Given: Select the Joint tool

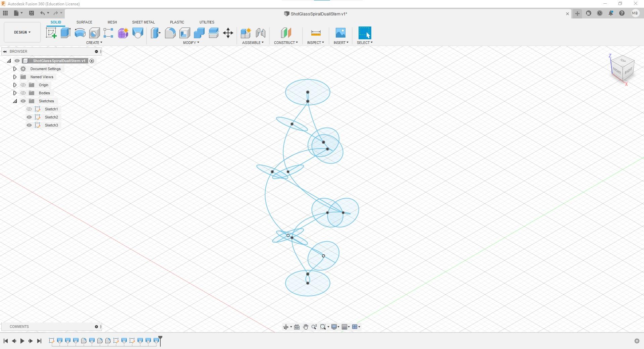Looking at the screenshot, I should click(261, 33).
